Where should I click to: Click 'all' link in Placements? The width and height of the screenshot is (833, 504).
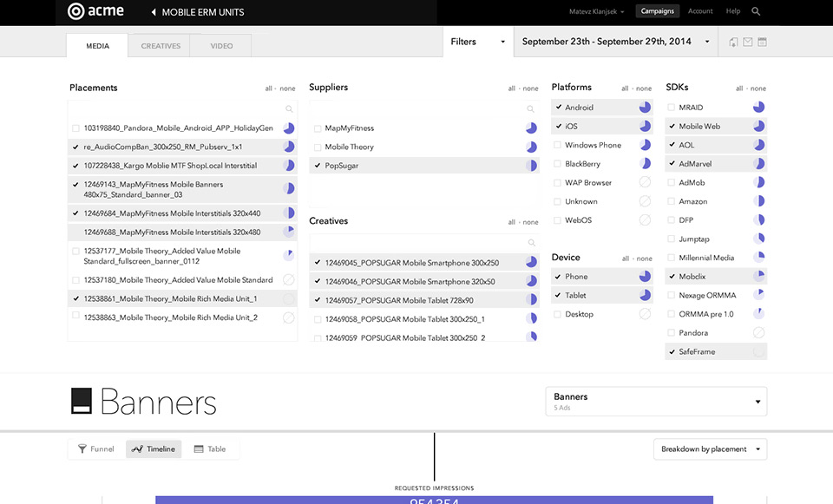pyautogui.click(x=269, y=88)
